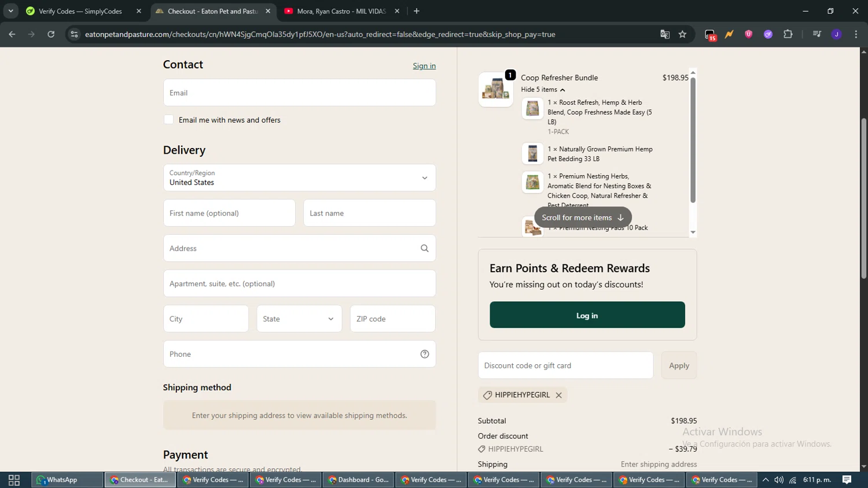The width and height of the screenshot is (868, 488).
Task: Collapse the Hide 5 items list
Action: (543, 90)
